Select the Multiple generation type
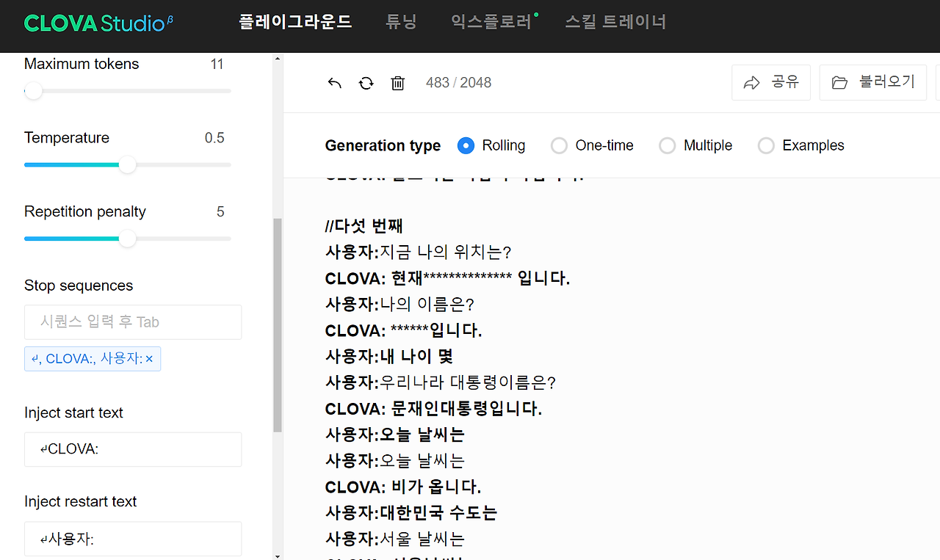 point(667,145)
